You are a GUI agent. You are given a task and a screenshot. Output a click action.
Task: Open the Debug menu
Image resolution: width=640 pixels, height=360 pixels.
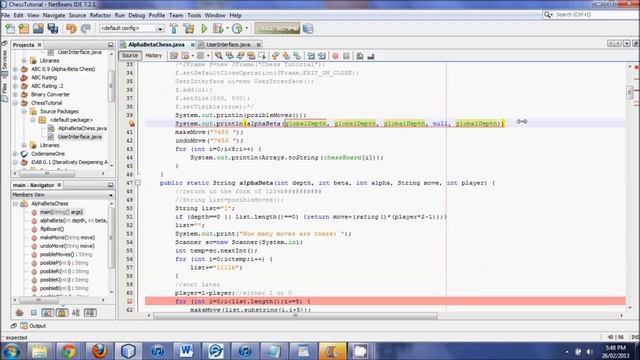coord(136,15)
